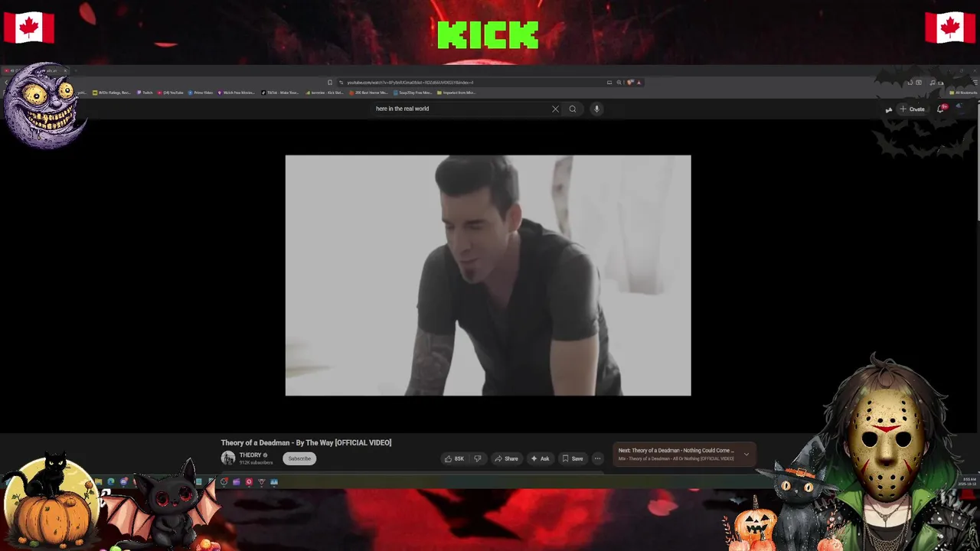Subscribe to the THEORY channel
980x551 pixels.
pyautogui.click(x=299, y=458)
